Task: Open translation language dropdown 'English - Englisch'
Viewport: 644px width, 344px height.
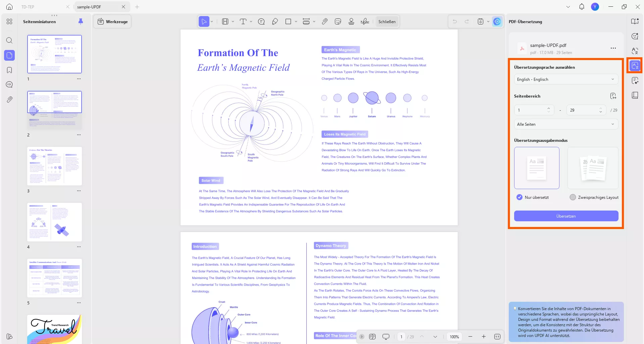Action: pyautogui.click(x=566, y=79)
